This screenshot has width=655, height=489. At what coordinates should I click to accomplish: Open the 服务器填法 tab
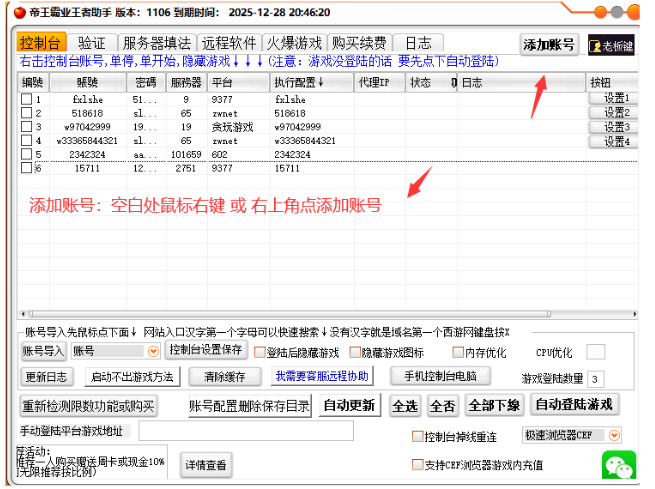[157, 43]
